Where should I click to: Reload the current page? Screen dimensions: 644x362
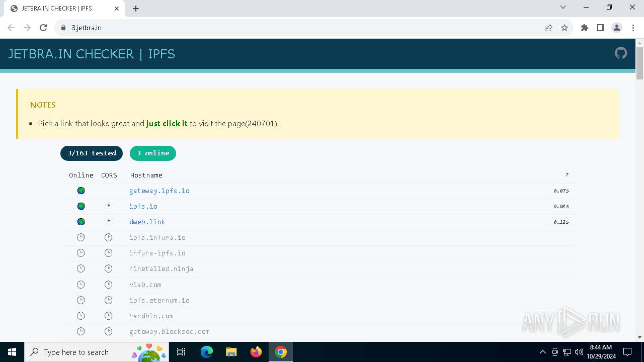pos(43,28)
